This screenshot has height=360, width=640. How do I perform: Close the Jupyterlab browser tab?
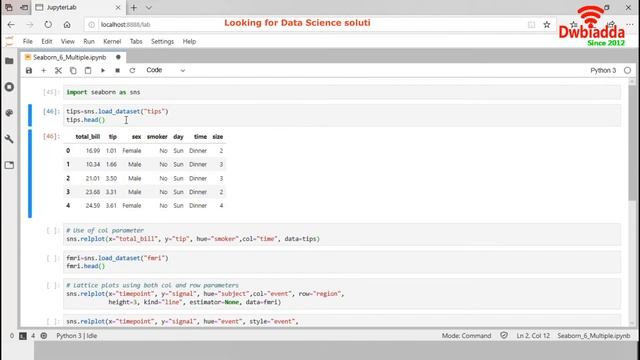coord(118,8)
